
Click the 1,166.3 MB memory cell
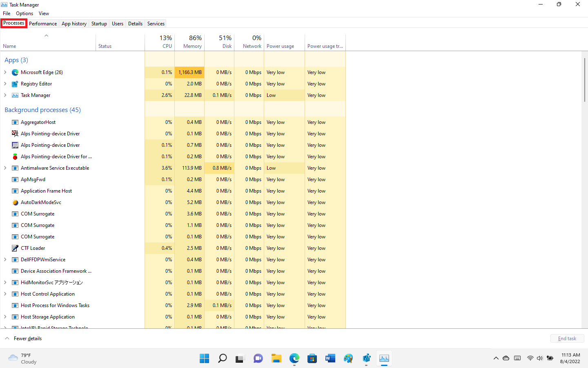[x=189, y=72]
